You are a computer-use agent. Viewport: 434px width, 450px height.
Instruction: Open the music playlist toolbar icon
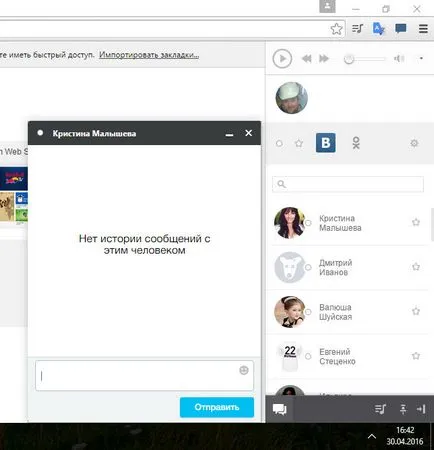[x=357, y=29]
